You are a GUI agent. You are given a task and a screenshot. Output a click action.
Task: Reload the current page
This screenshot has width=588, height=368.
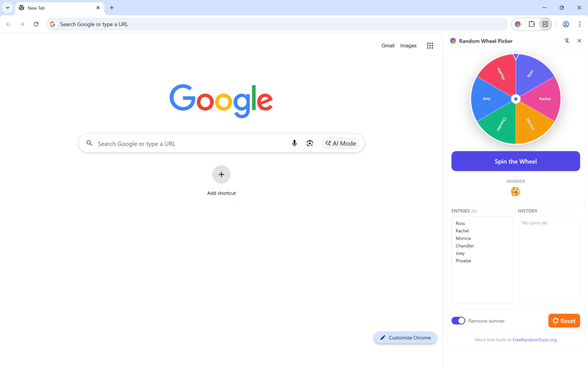point(36,24)
